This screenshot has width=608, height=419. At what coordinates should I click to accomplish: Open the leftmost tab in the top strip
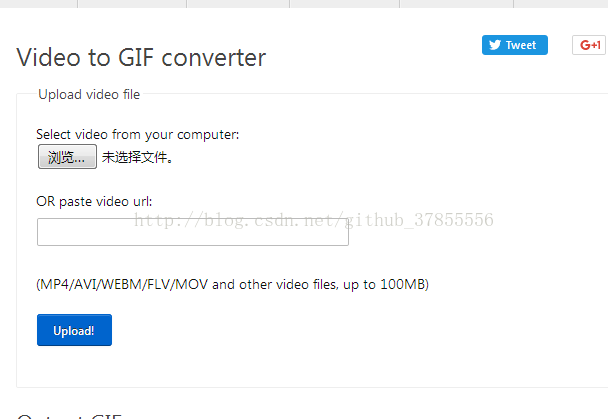click(x=38, y=4)
